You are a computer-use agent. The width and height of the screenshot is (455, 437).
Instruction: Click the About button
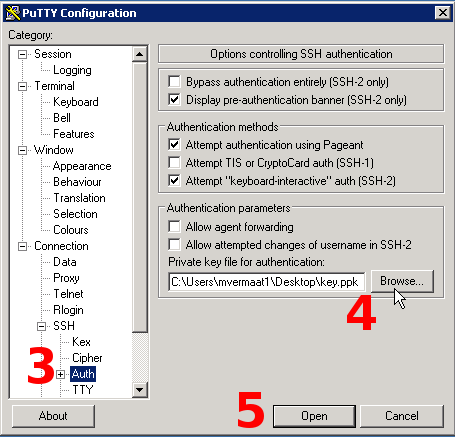(53, 416)
